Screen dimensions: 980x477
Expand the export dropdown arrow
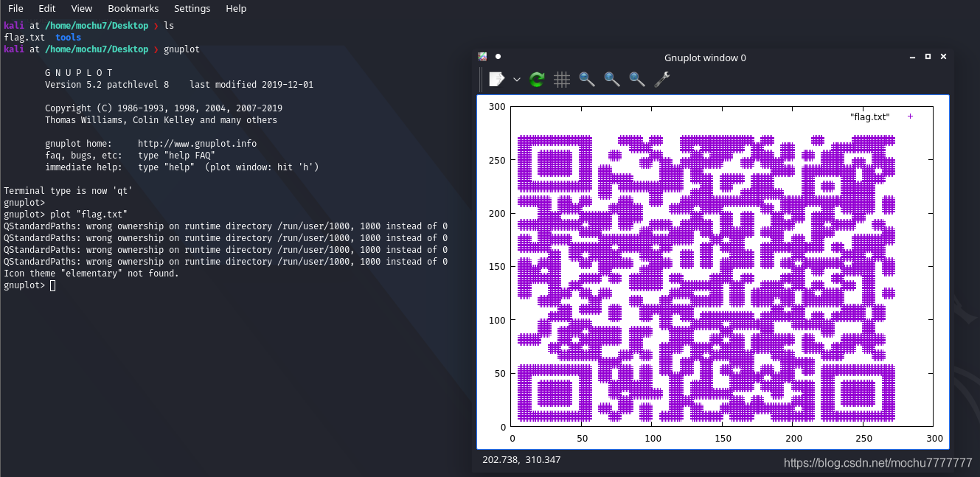click(517, 80)
